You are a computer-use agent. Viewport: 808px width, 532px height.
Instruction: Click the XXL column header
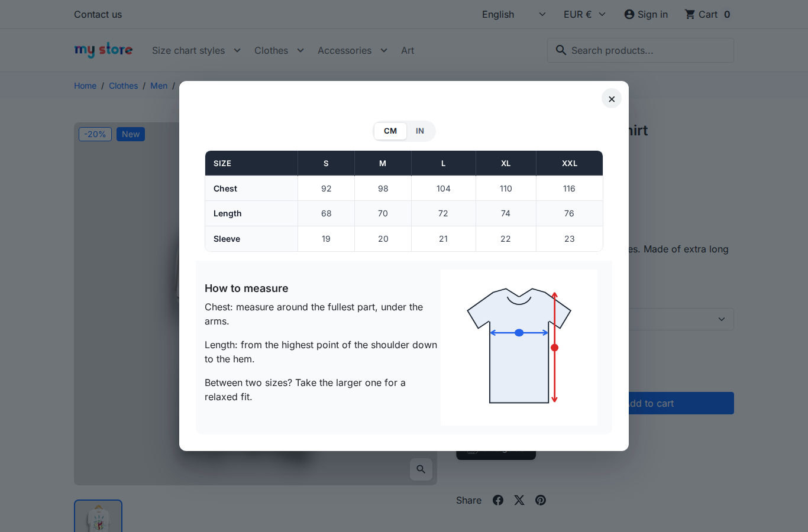[570, 163]
